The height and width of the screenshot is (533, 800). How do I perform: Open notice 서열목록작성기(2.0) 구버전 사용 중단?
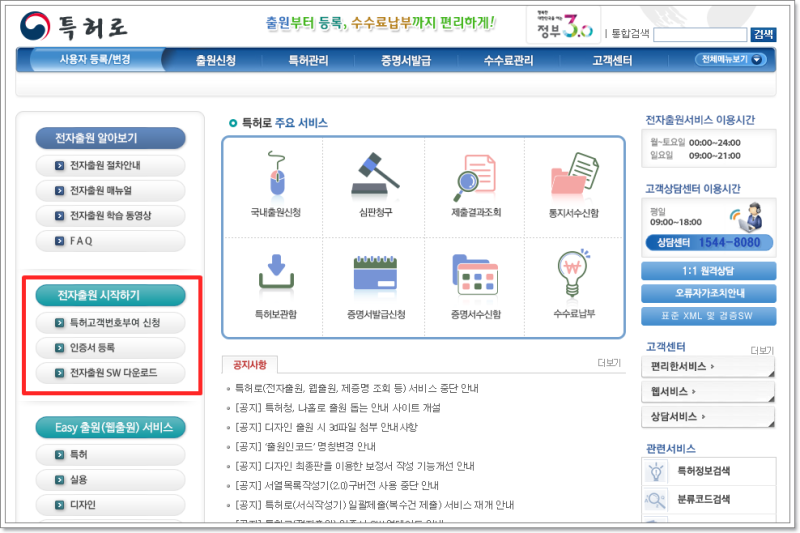click(x=337, y=486)
